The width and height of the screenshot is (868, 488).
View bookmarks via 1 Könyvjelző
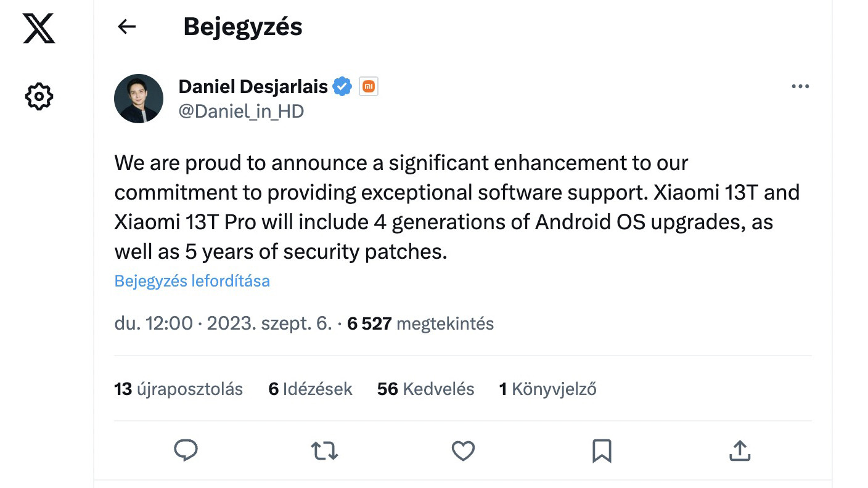[x=547, y=388]
